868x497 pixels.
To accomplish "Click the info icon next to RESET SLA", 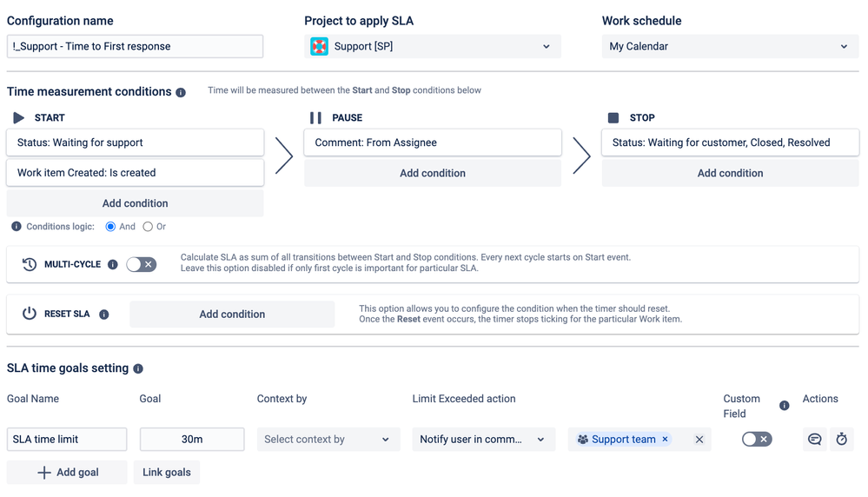I will click(104, 315).
